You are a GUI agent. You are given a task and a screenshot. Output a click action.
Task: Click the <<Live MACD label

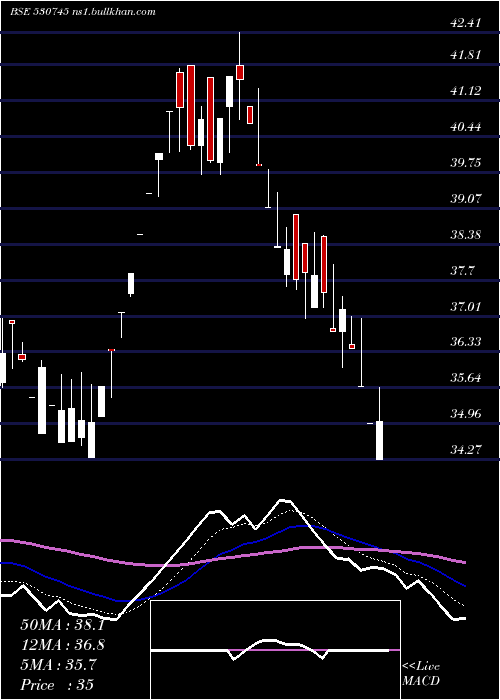[x=421, y=674]
